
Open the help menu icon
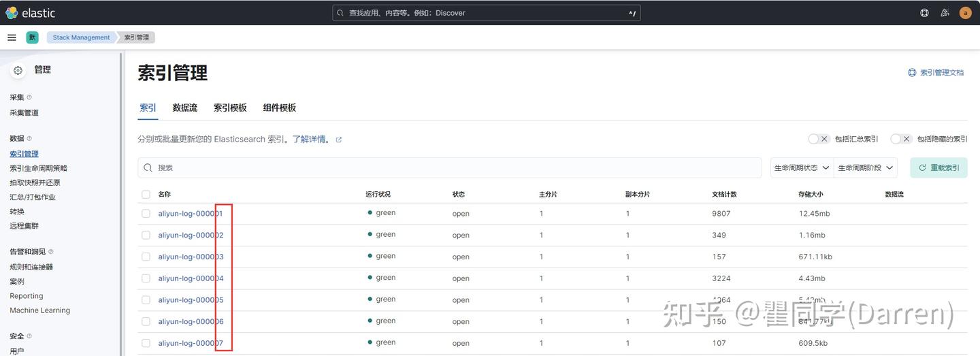[924, 13]
